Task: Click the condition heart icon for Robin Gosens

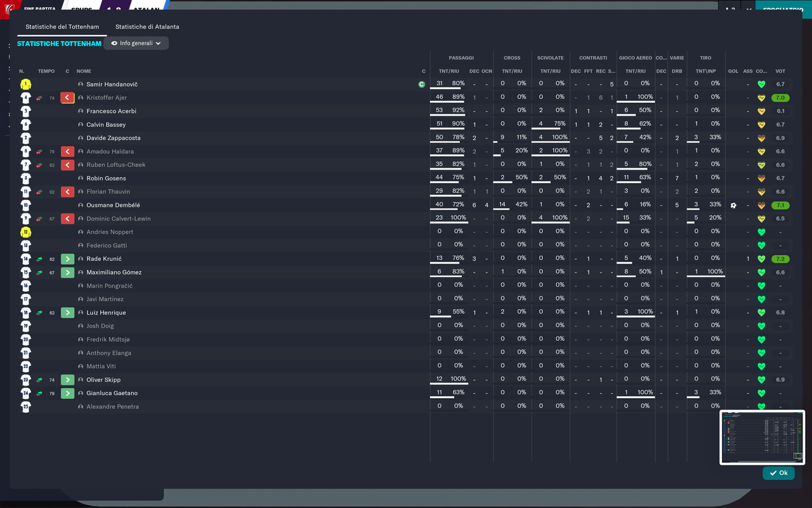Action: tap(761, 178)
